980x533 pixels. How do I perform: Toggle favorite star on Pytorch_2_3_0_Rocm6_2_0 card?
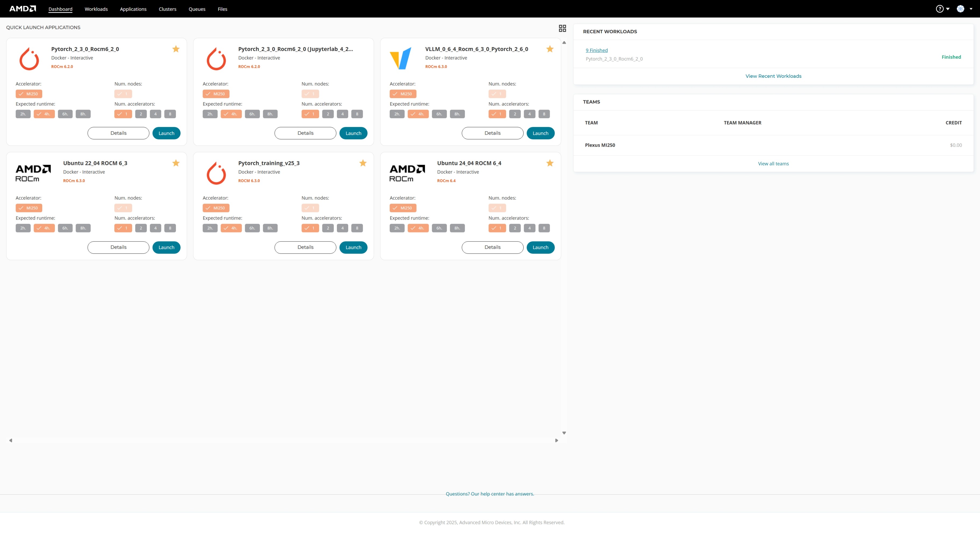coord(176,49)
